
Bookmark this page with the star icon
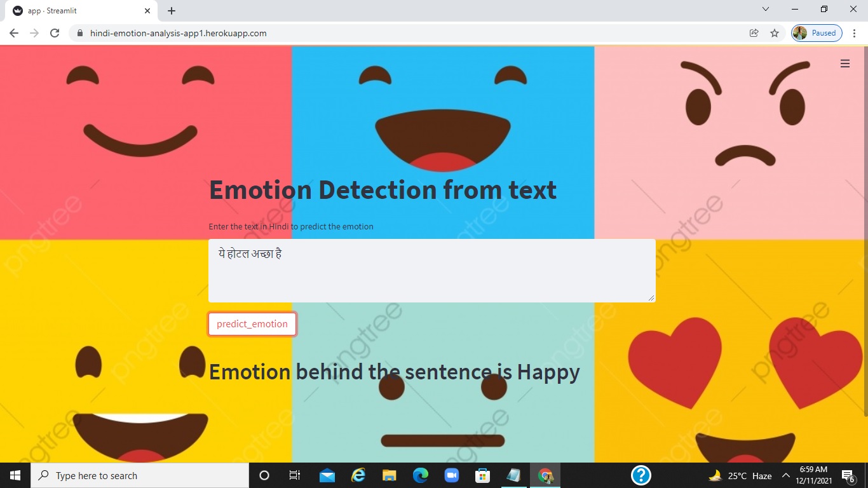point(775,32)
